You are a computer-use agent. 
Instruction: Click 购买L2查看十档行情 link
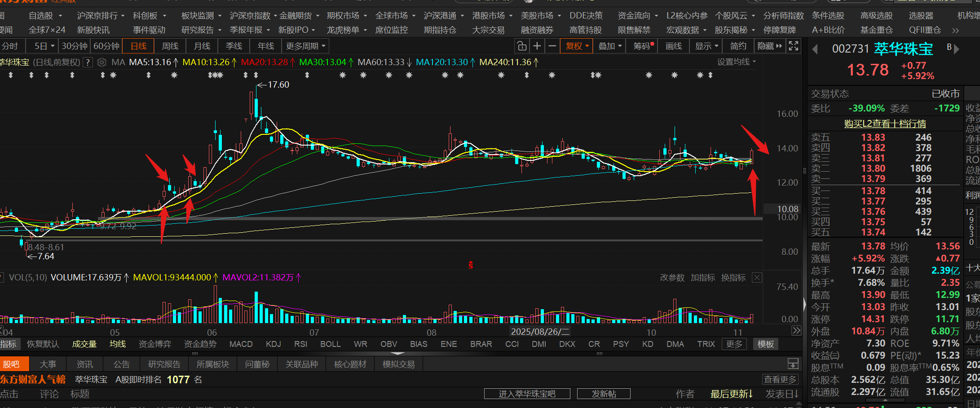tap(885, 124)
